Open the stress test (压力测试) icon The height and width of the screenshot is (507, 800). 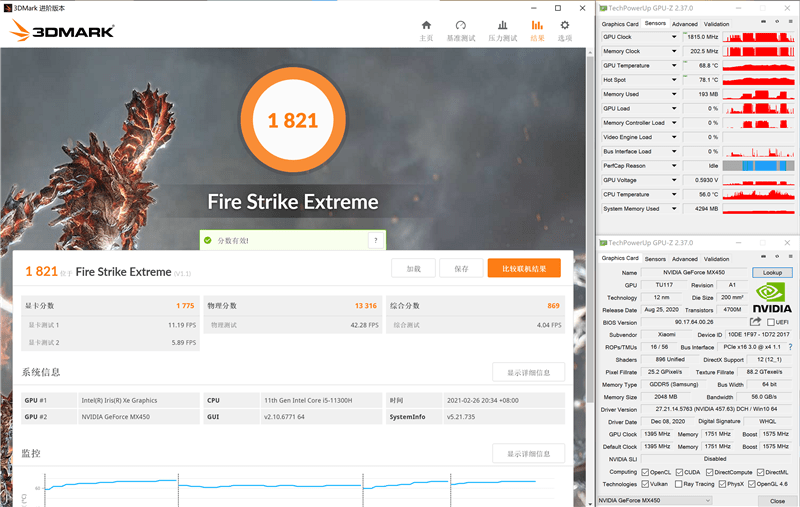[x=503, y=25]
